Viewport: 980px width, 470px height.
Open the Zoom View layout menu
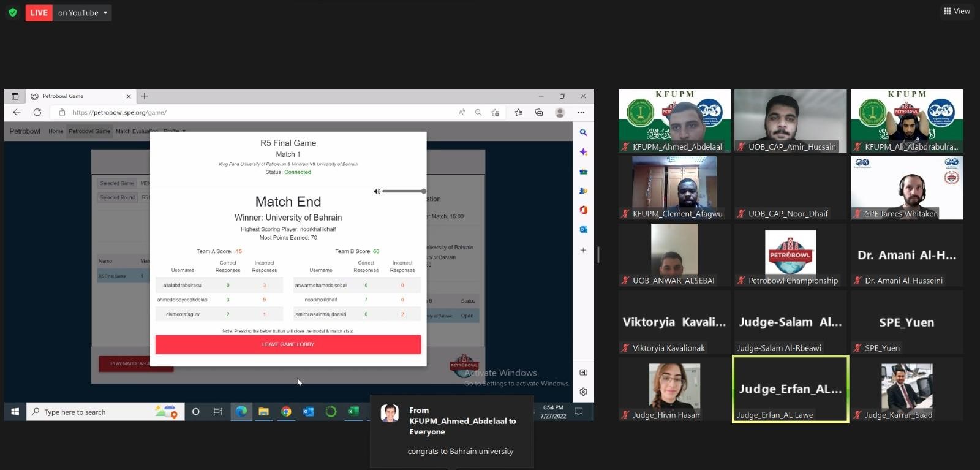957,11
